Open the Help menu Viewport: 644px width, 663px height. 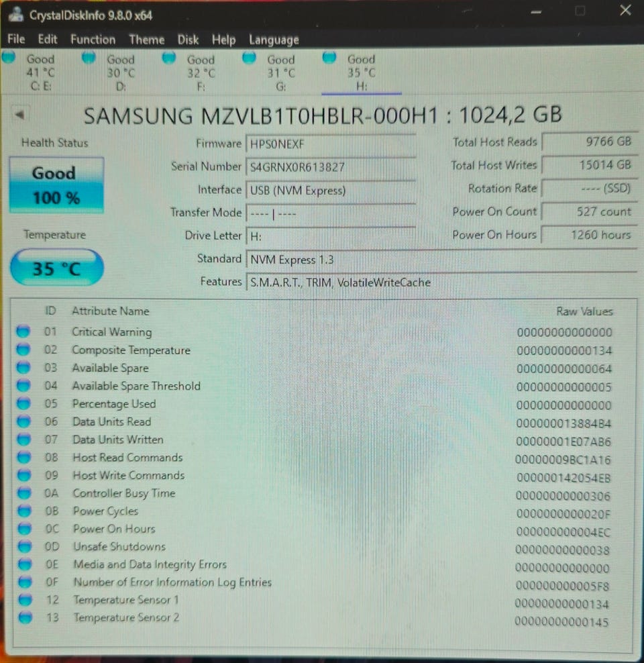pos(223,40)
